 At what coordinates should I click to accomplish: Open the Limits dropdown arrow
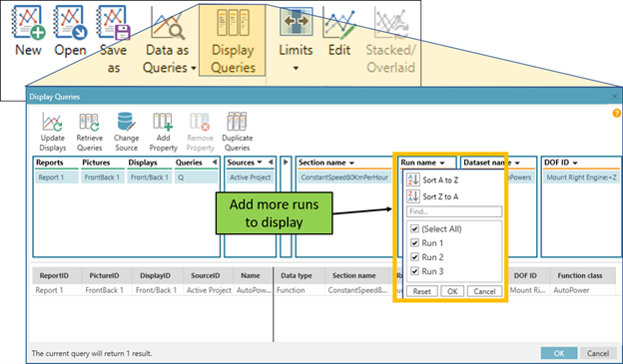pos(296,68)
